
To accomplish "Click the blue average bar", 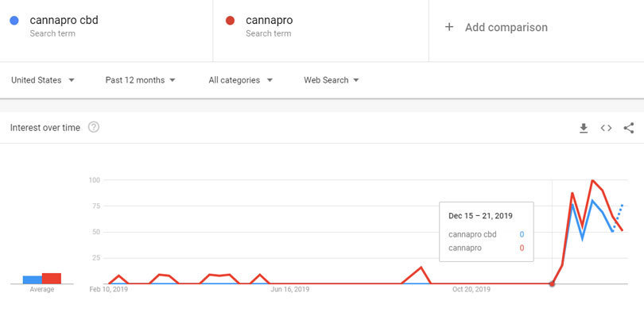I will pos(33,280).
